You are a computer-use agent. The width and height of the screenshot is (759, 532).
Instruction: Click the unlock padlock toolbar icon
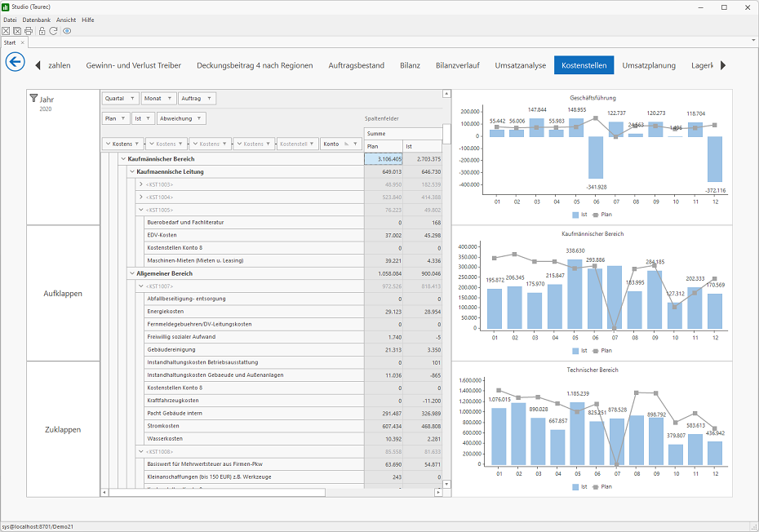tap(42, 31)
